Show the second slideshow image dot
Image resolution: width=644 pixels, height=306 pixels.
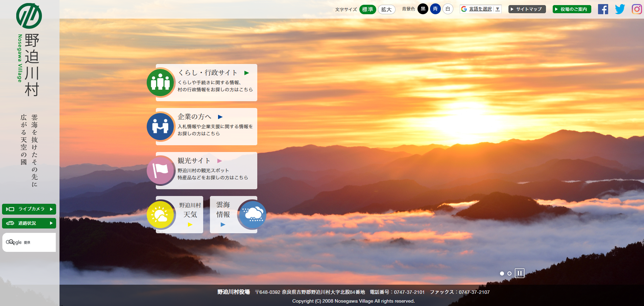pos(509,274)
